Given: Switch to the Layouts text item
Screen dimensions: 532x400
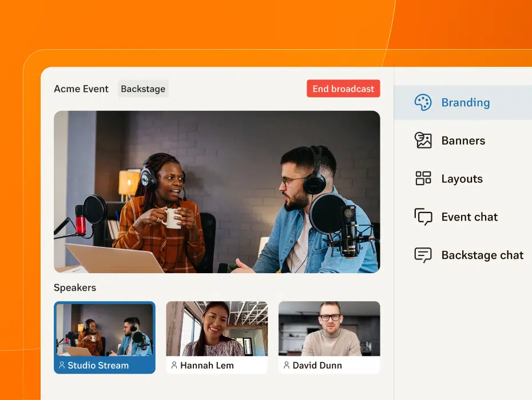Looking at the screenshot, I should coord(462,179).
